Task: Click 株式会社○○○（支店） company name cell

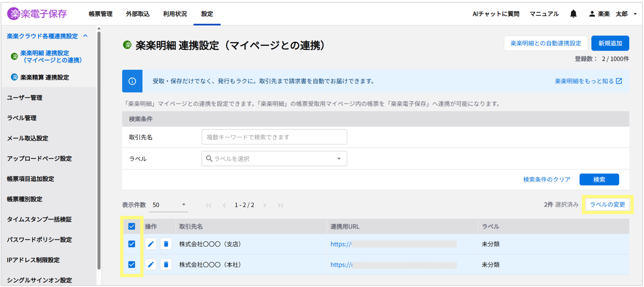Action: (210, 244)
